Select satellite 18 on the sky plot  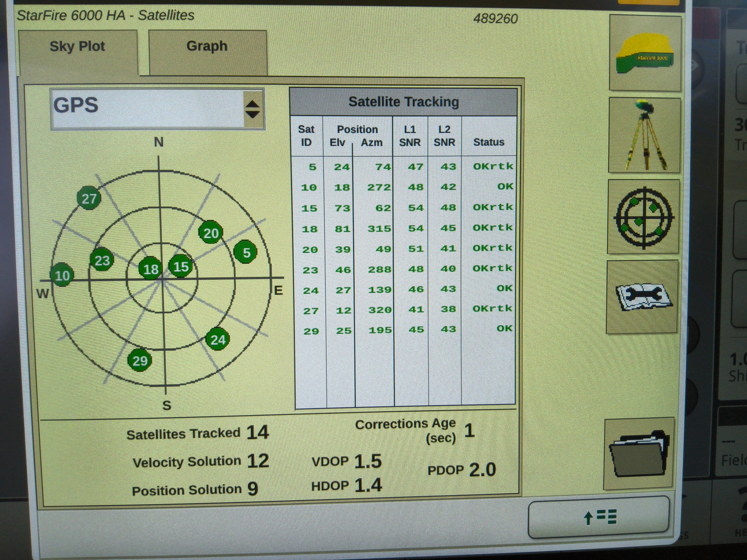pyautogui.click(x=150, y=269)
